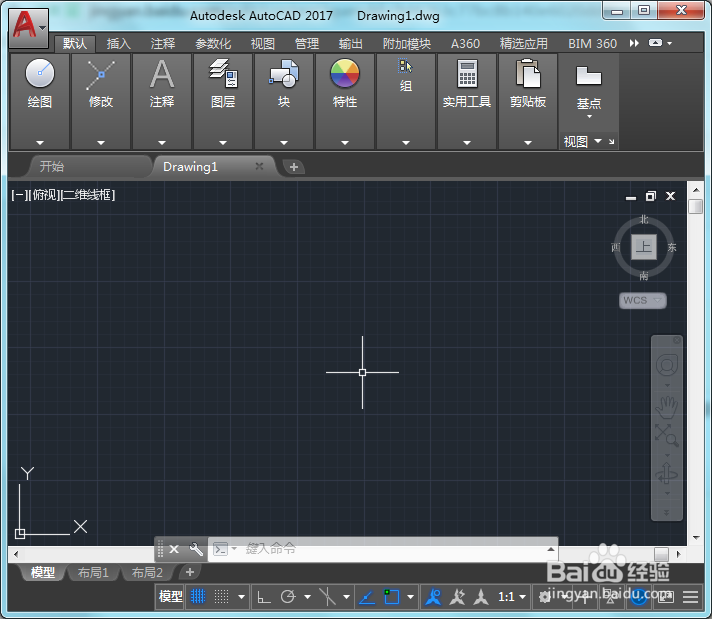712x619 pixels.
Task: Click the Zoom Extents tool in navigation bar
Action: [667, 435]
